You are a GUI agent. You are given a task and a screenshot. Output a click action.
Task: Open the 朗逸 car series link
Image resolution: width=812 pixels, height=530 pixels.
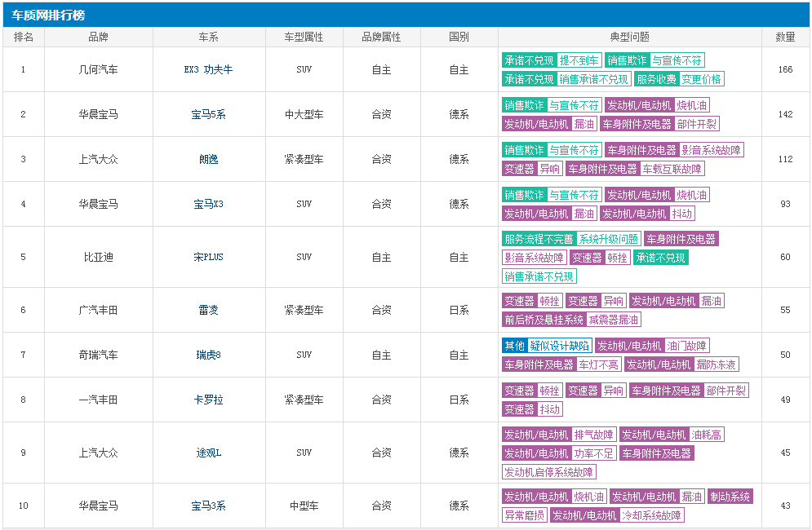pyautogui.click(x=208, y=159)
